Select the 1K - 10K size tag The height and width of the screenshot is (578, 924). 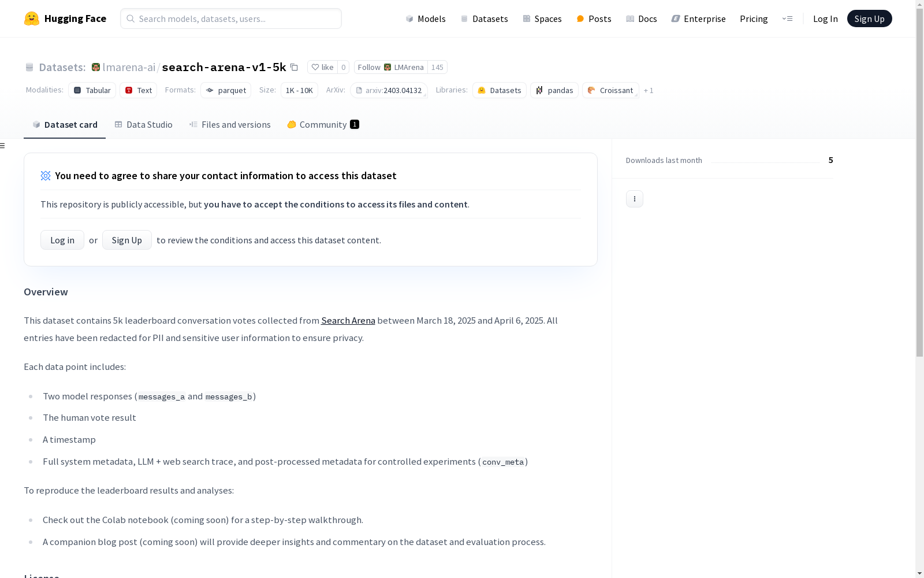point(299,90)
